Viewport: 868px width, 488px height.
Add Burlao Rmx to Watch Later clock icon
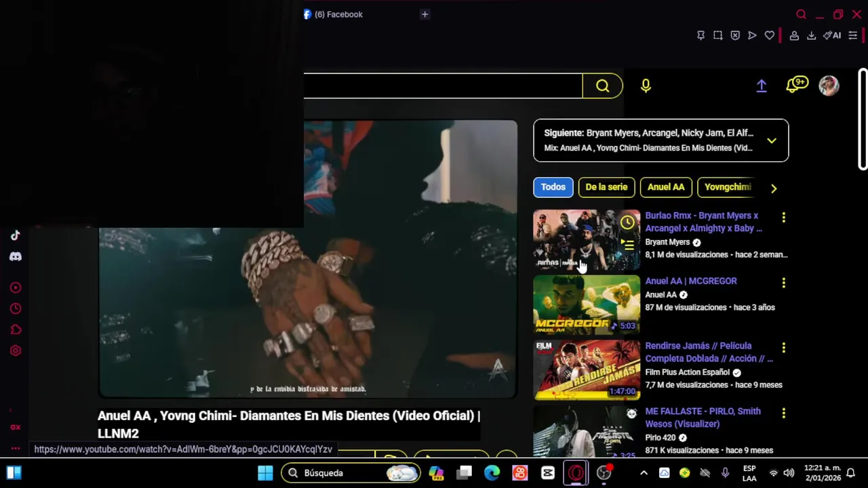pyautogui.click(x=628, y=222)
